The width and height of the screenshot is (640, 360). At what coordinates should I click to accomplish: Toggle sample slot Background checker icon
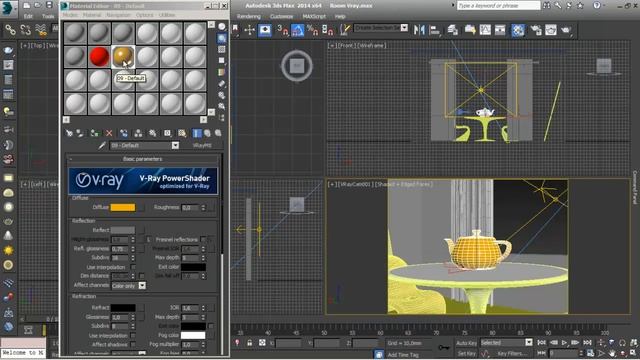coord(222,49)
